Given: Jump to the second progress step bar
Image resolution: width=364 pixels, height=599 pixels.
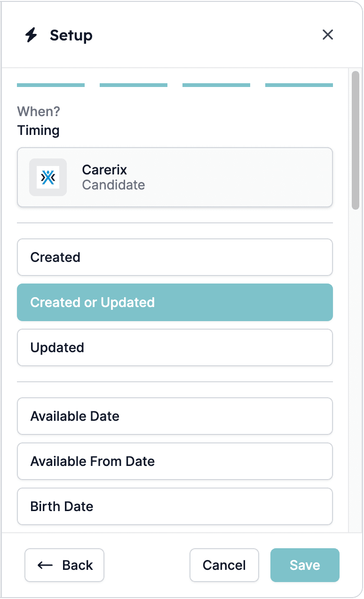Looking at the screenshot, I should [134, 85].
